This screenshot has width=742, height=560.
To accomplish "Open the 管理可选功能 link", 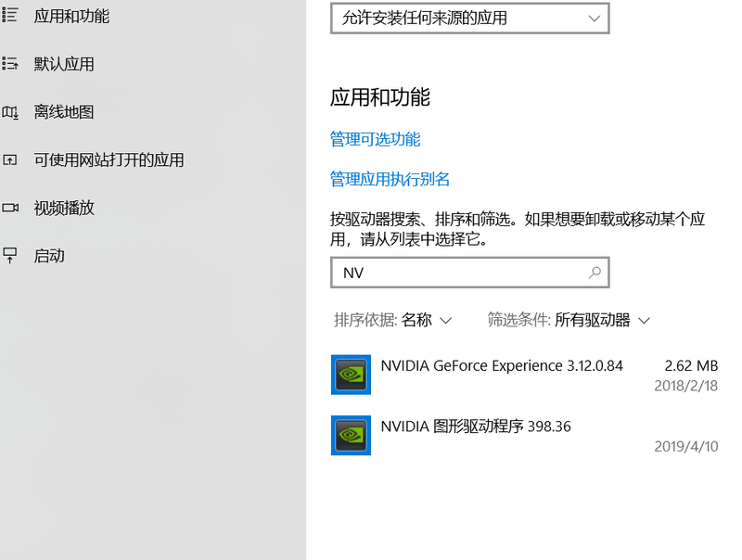I will point(375,139).
